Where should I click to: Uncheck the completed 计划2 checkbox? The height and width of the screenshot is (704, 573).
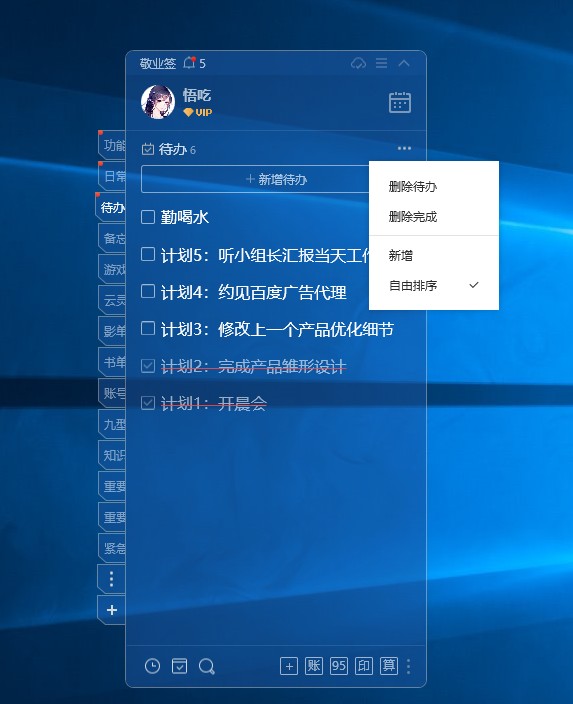point(148,366)
